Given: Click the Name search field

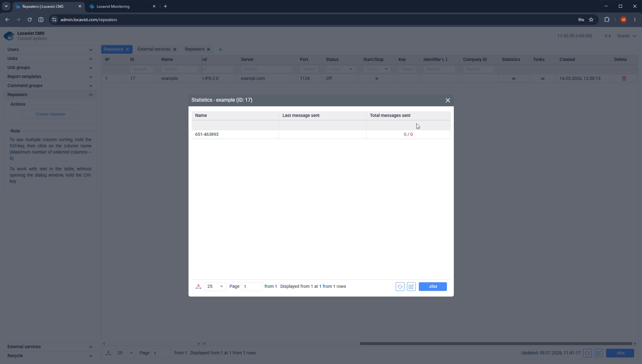Looking at the screenshot, I should 180,69.
